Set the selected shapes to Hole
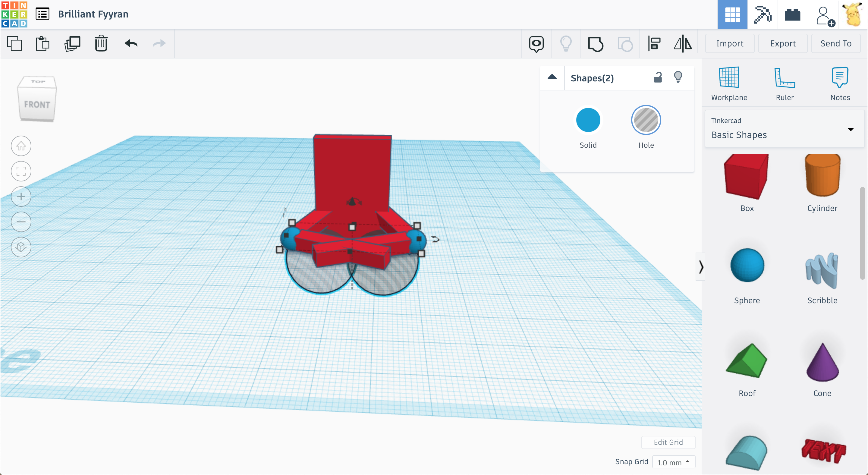Image resolution: width=868 pixels, height=475 pixels. (x=646, y=120)
